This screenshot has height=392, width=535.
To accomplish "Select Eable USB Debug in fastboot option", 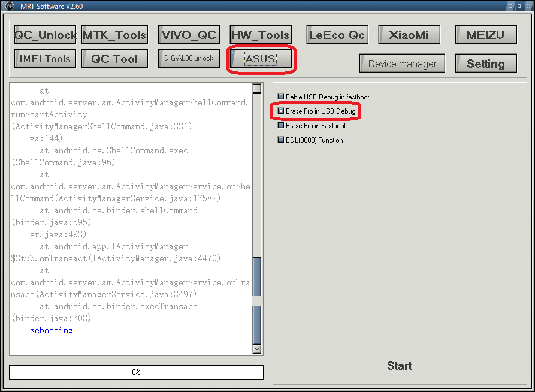I will click(324, 97).
